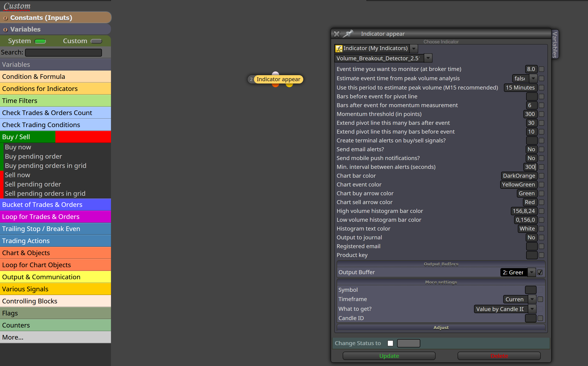Open the Time Filters category
Viewport: 588px width, 366px height.
pos(55,101)
